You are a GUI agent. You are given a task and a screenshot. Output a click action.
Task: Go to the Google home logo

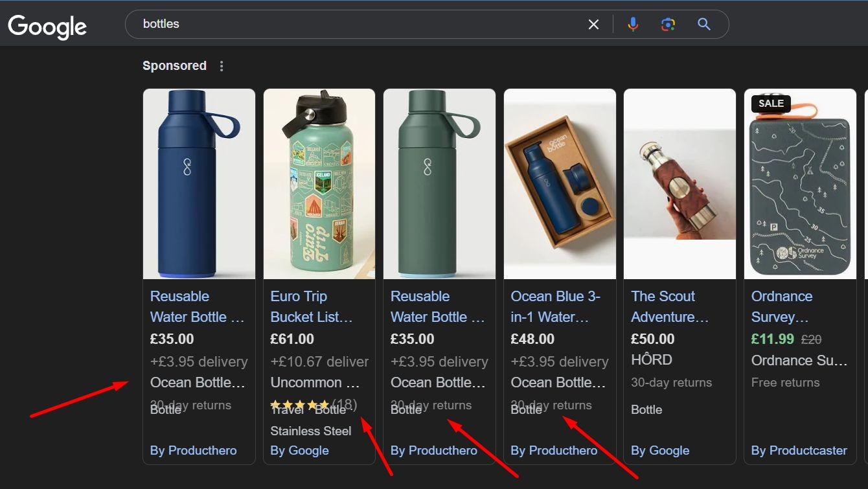(47, 27)
